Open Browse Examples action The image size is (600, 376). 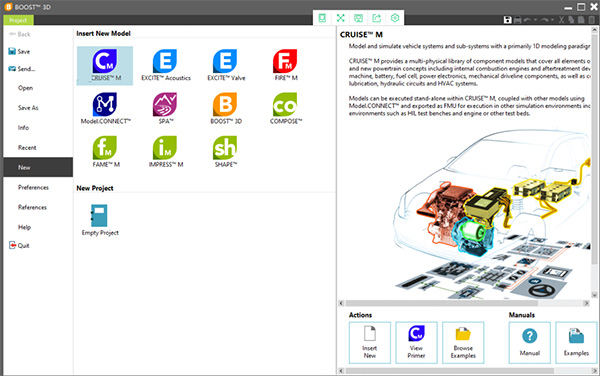[463, 342]
